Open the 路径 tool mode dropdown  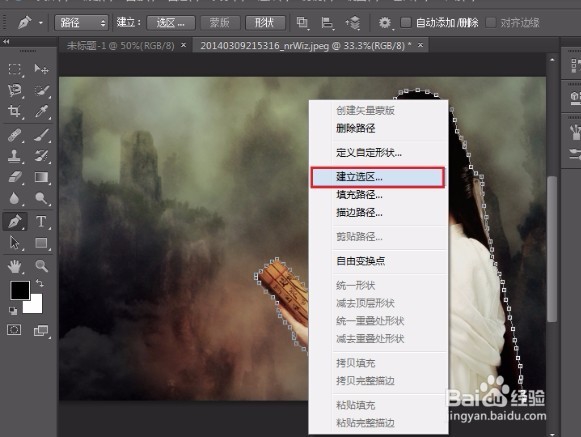coord(82,23)
